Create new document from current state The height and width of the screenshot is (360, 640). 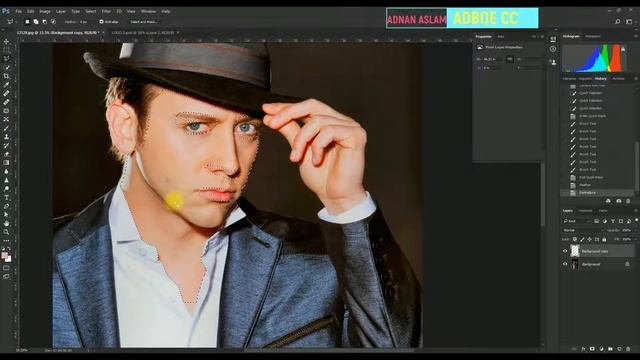tap(608, 201)
